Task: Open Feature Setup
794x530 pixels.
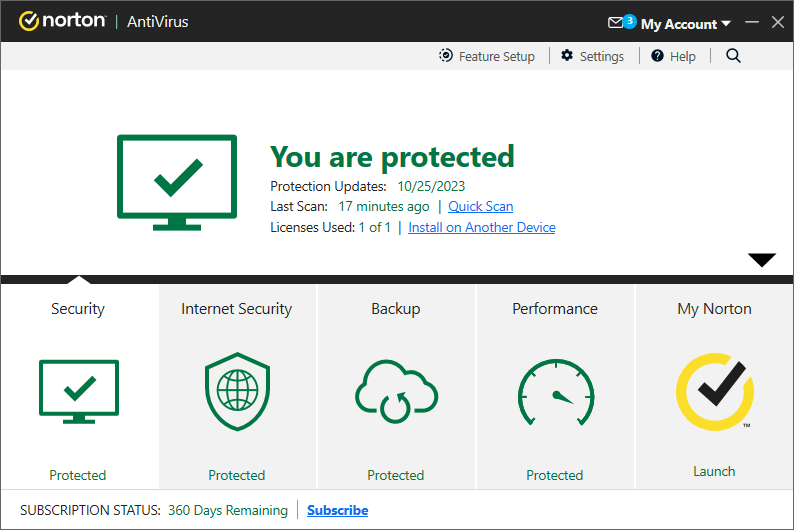Action: click(487, 56)
